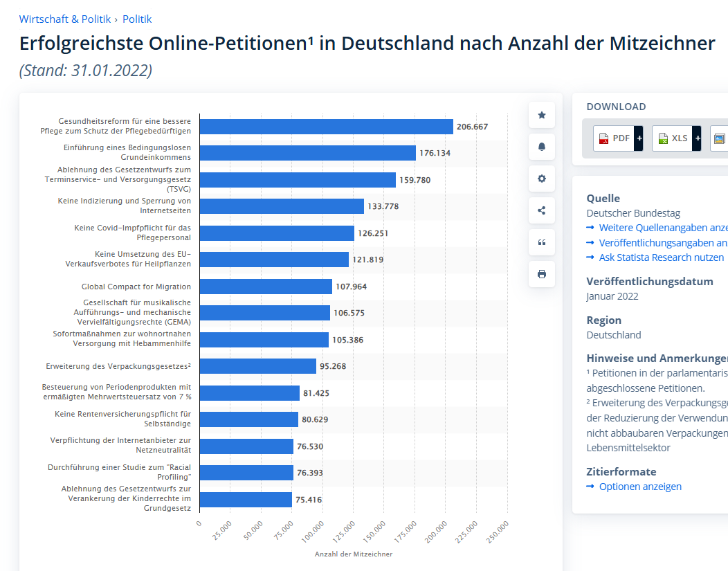Click the image download icon button
728x571 pixels.
(x=719, y=138)
